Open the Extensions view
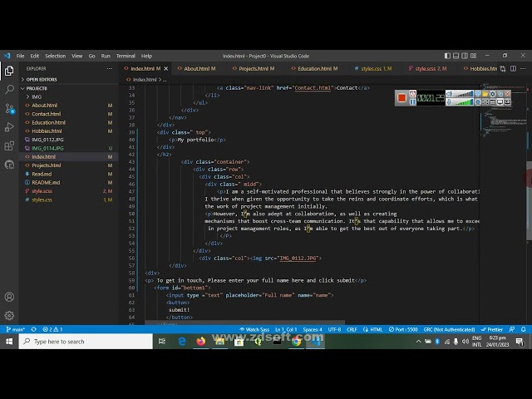This screenshot has width=532, height=399. [9, 146]
